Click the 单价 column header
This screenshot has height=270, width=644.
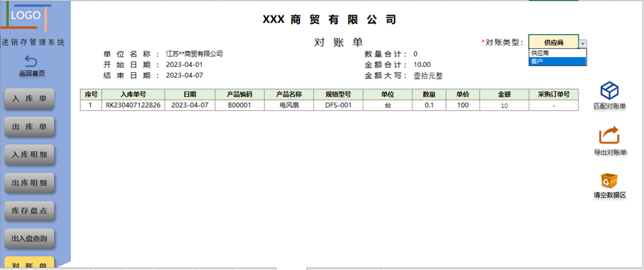[x=463, y=94]
